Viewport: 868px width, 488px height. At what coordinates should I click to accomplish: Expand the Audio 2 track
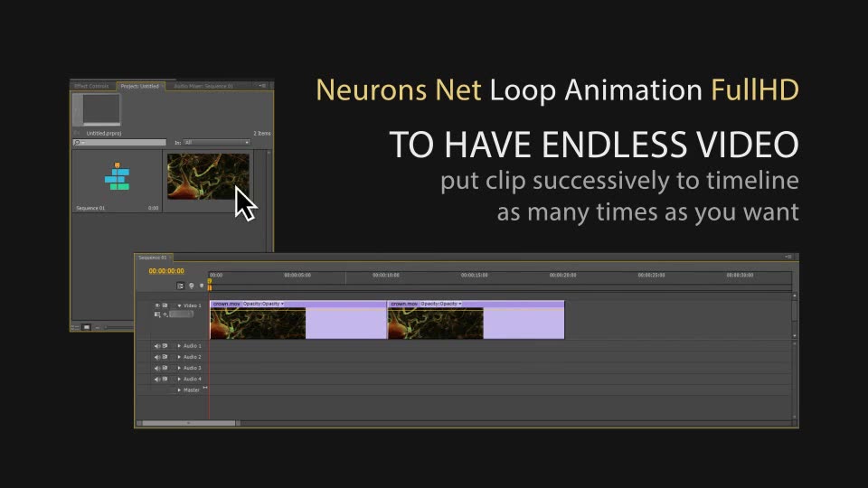point(179,357)
